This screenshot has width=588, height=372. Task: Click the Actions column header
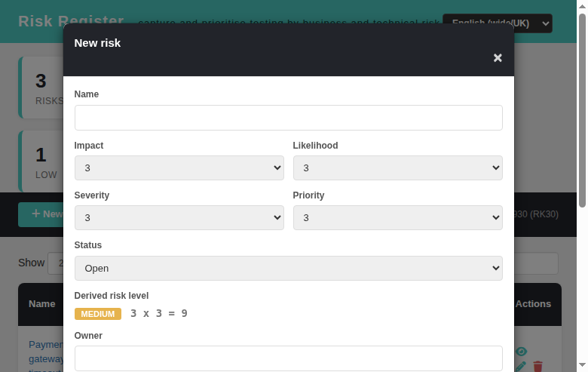click(533, 304)
